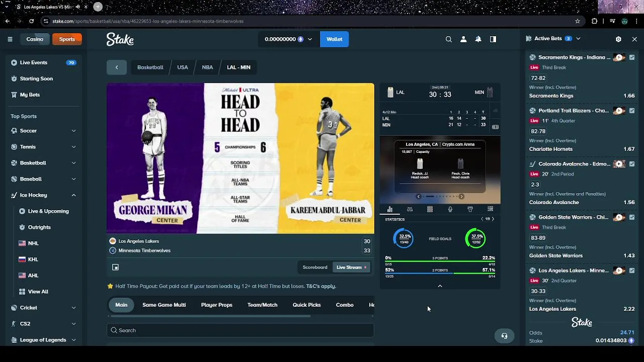Open the hamburger menu in the sidebar
This screenshot has height=362, width=644.
tap(10, 39)
